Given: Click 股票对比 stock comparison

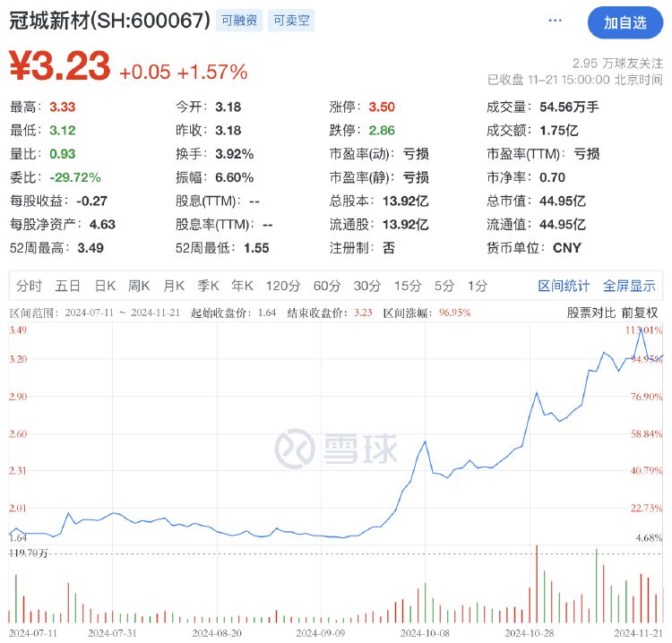Looking at the screenshot, I should (x=591, y=313).
